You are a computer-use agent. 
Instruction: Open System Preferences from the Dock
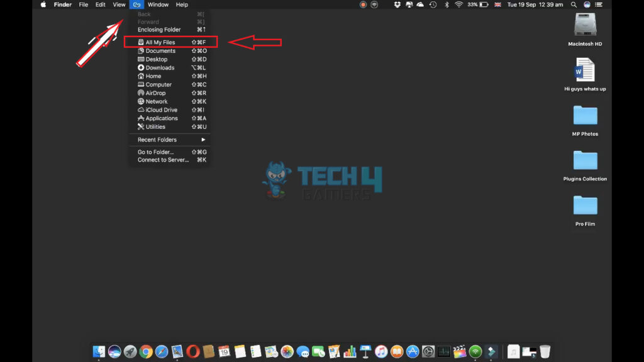pyautogui.click(x=427, y=352)
